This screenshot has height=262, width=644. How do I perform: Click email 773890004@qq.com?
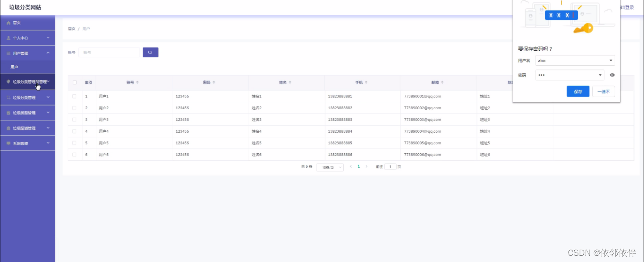tap(423, 131)
